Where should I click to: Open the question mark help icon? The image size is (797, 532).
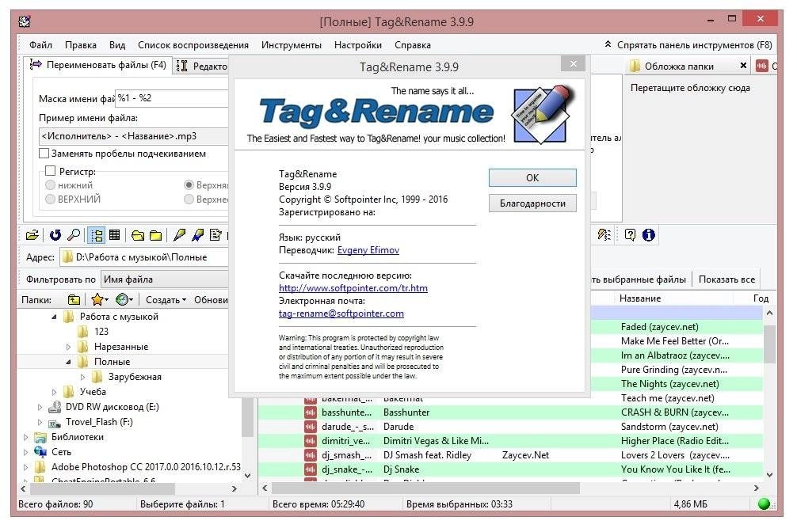click(631, 235)
